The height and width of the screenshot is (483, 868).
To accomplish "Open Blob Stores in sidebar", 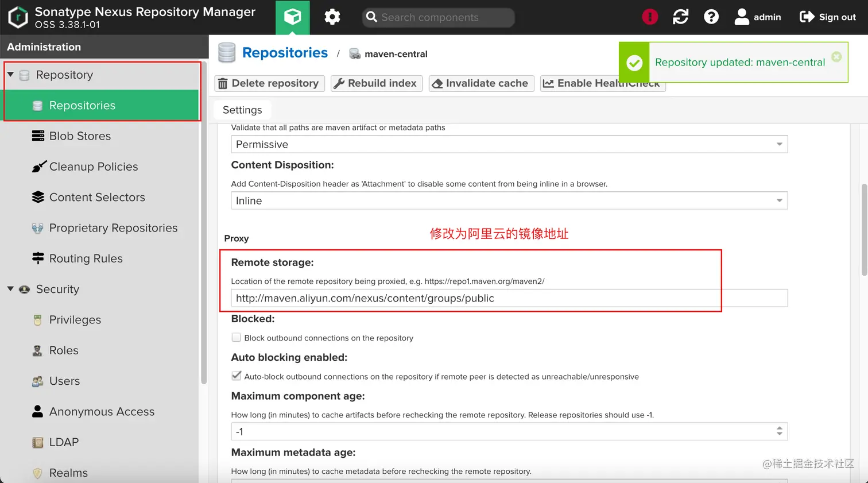I will pyautogui.click(x=80, y=136).
